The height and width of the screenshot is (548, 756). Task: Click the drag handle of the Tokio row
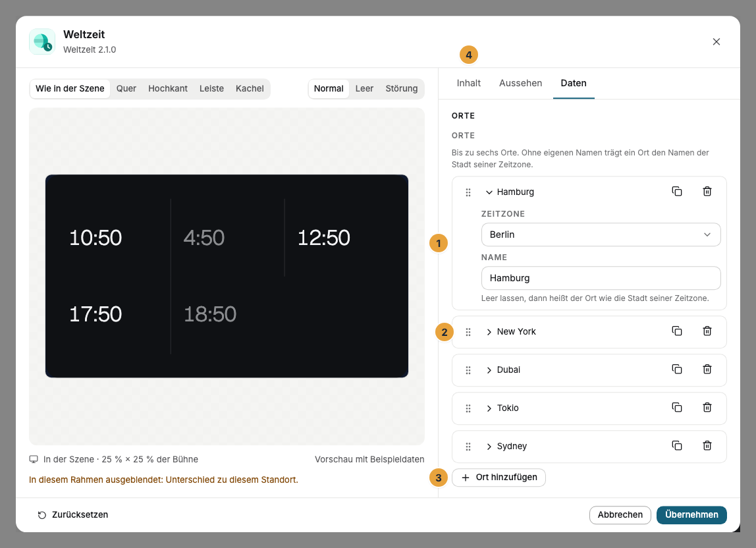tap(468, 408)
